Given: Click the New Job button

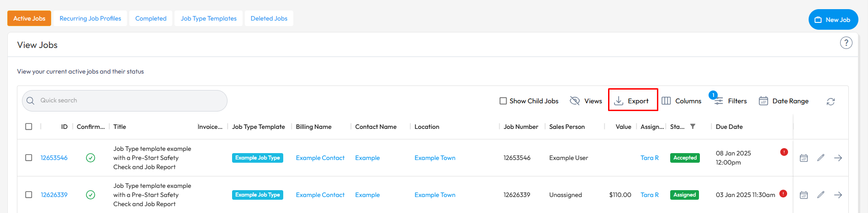Looking at the screenshot, I should (x=833, y=20).
